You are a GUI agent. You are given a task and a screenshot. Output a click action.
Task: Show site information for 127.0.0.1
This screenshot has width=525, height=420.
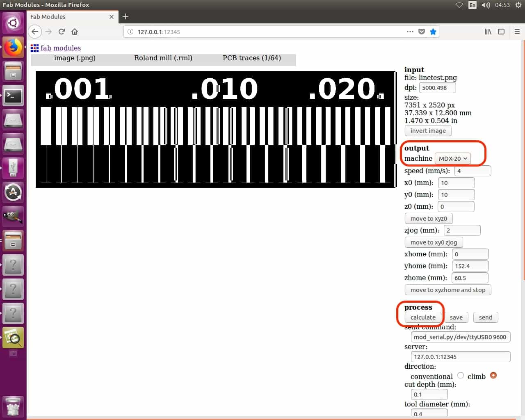[x=130, y=32]
